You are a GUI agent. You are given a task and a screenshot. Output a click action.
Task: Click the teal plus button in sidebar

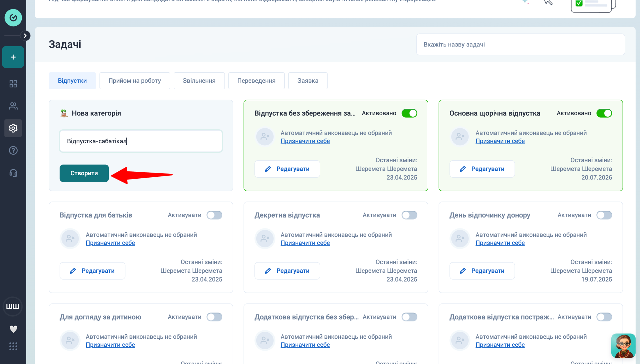13,57
